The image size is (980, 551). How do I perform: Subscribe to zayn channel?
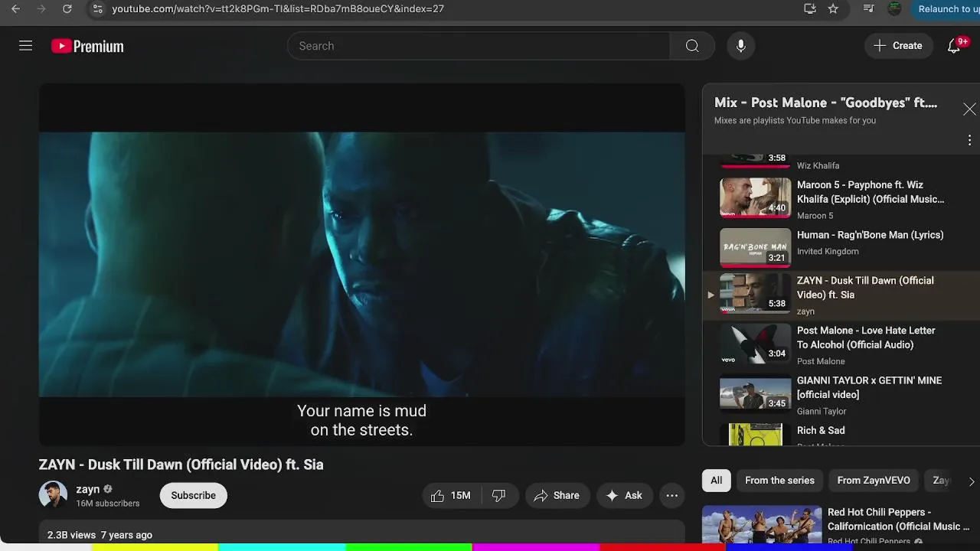(193, 496)
